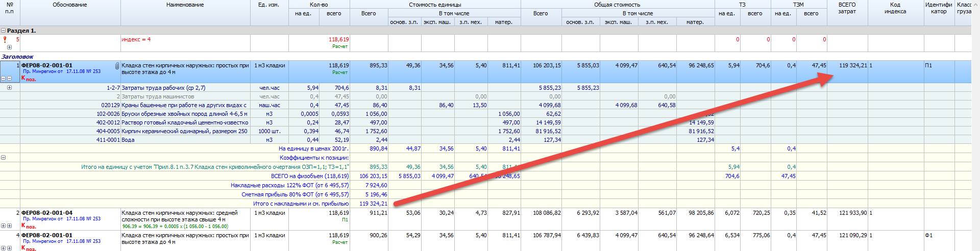Click red Кпоз marker under position 1
Screen dimensions: 980x251
coord(29,79)
